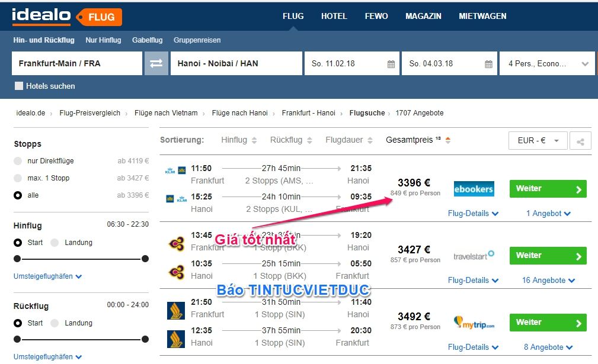Image resolution: width=598 pixels, height=364 pixels.
Task: Click the share results icon
Action: point(580,141)
